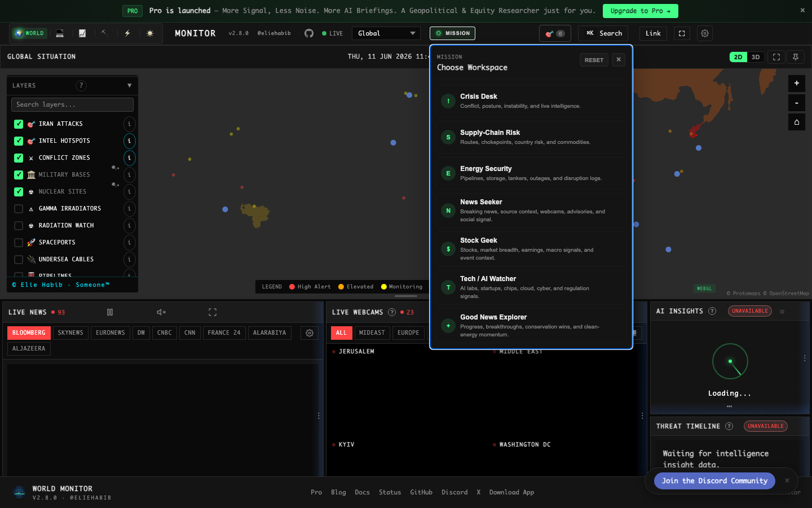The height and width of the screenshot is (508, 812).
Task: Click the Search layers field
Action: pyautogui.click(x=72, y=104)
